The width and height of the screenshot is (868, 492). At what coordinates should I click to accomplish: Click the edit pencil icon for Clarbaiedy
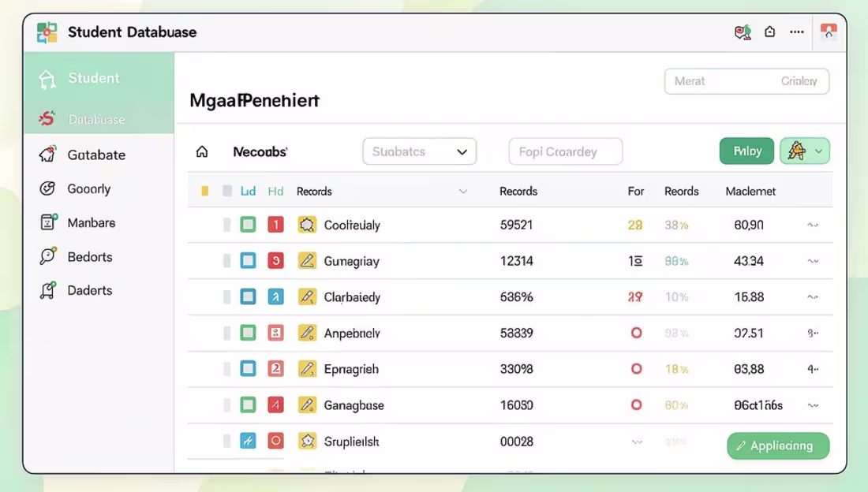click(307, 296)
